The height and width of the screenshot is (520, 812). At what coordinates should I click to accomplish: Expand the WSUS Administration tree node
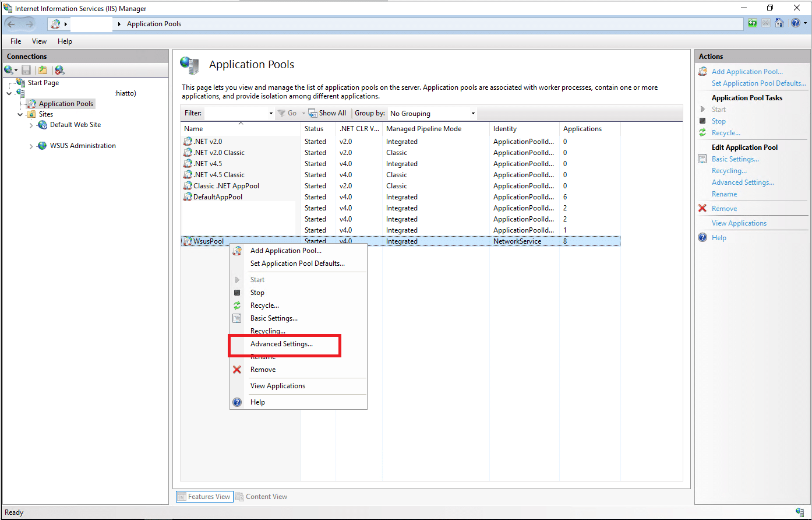tap(31, 146)
